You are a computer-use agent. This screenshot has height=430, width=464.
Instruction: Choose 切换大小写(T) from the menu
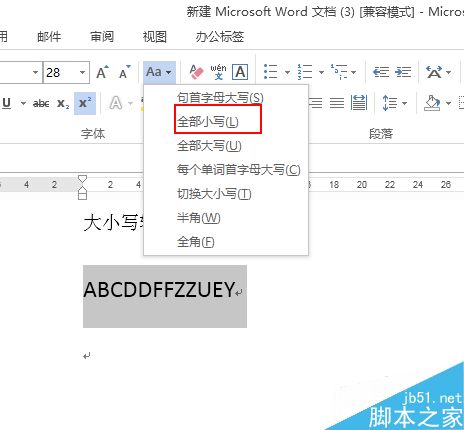tap(214, 194)
